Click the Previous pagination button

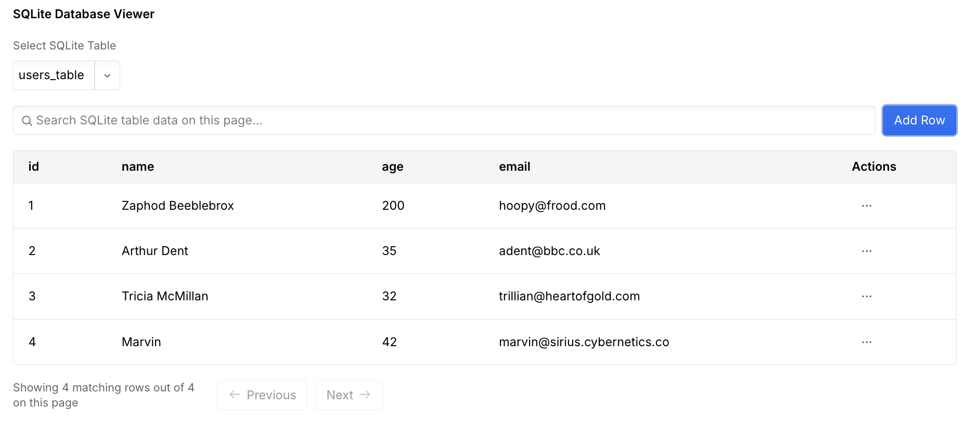[262, 395]
